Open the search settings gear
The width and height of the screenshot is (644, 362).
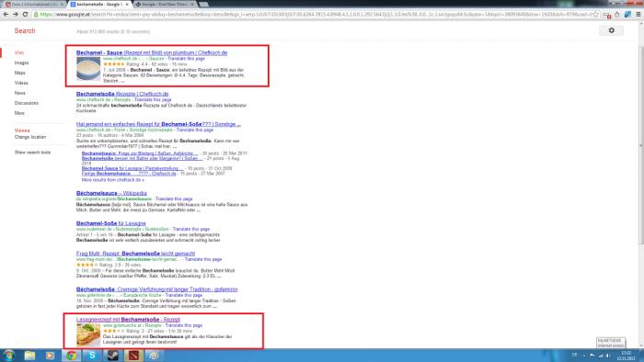(x=611, y=30)
